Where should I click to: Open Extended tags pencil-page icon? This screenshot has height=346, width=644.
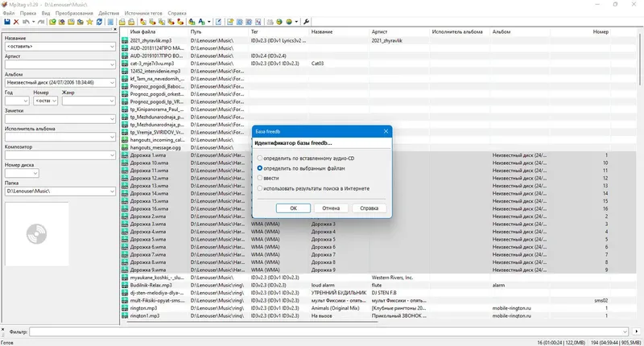(x=218, y=22)
